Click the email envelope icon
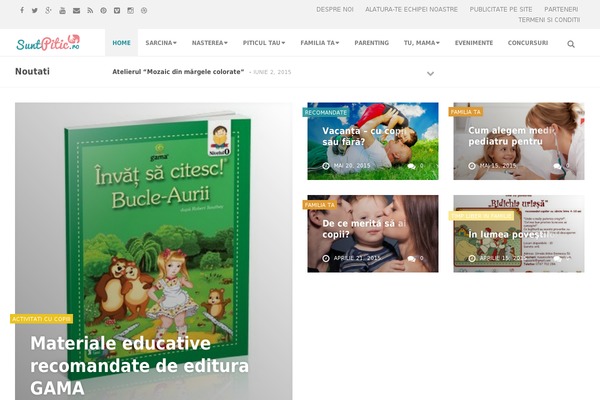 (x=77, y=11)
